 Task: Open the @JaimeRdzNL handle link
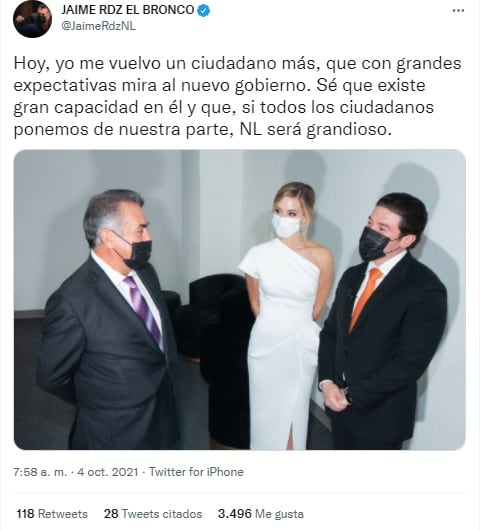pyautogui.click(x=98, y=26)
